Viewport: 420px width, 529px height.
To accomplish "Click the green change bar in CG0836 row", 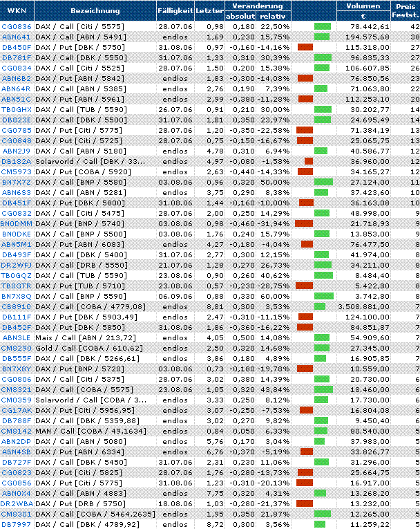I will pos(323,26).
